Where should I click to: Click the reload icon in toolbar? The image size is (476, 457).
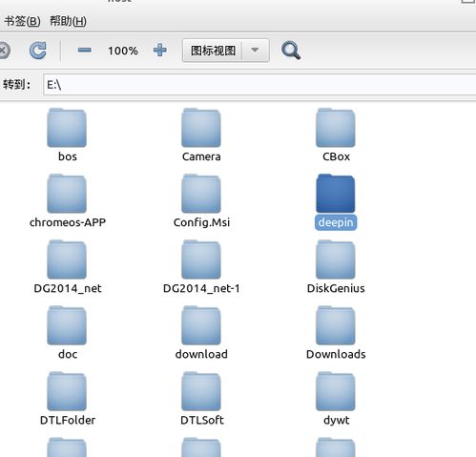(38, 51)
